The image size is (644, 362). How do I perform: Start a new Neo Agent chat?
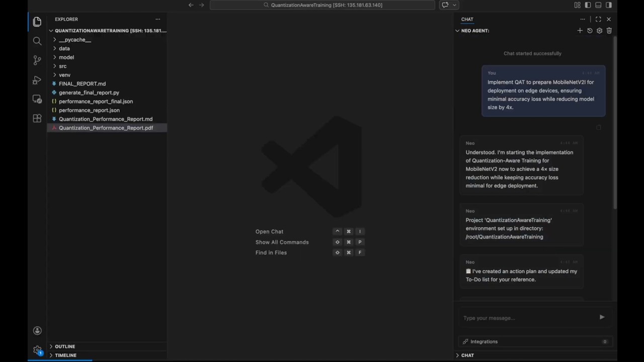point(580,31)
